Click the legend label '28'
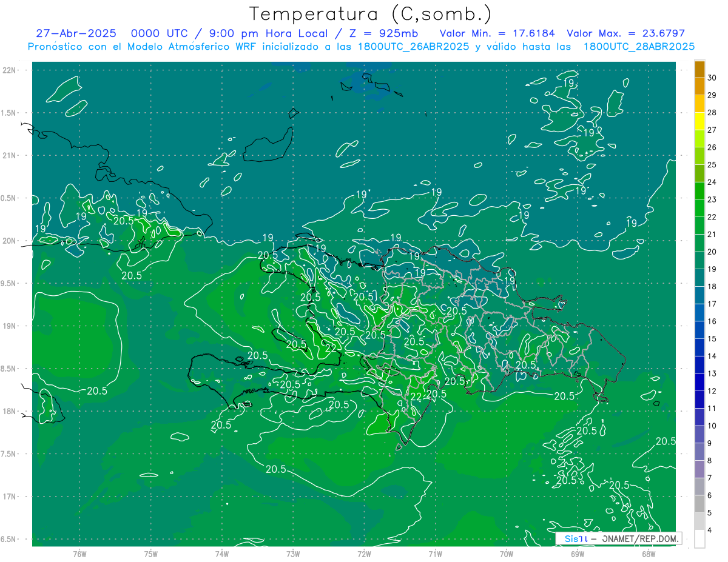This screenshot has height=562, width=728. tap(712, 113)
